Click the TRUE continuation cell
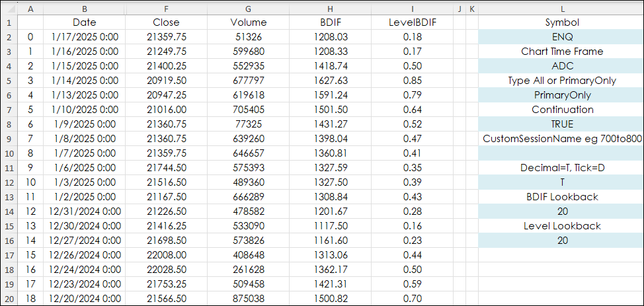Screen dimensions: 644x306 (561, 124)
